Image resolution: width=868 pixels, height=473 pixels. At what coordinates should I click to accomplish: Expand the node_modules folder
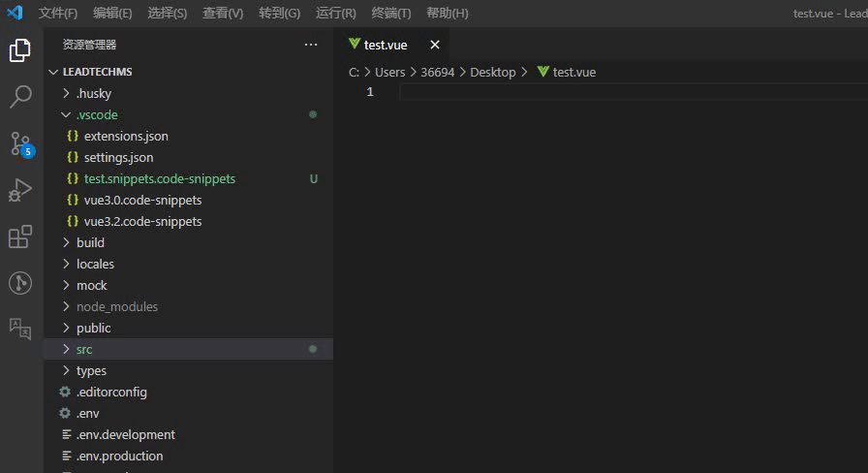click(x=188, y=306)
